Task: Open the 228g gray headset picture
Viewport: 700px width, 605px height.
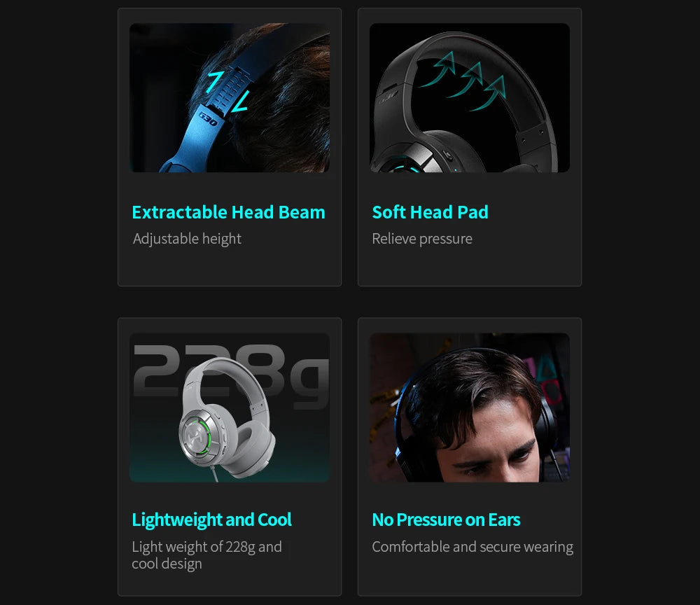Action: [230, 408]
